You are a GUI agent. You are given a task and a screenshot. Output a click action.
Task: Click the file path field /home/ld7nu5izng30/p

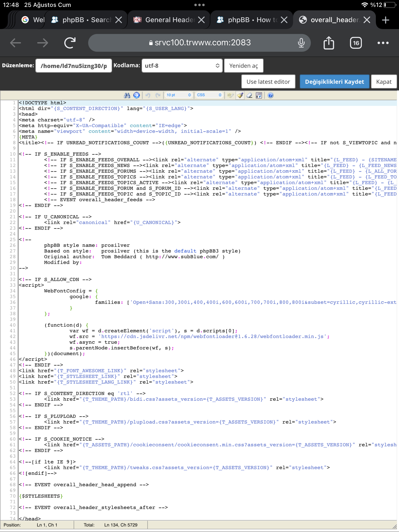pyautogui.click(x=74, y=66)
